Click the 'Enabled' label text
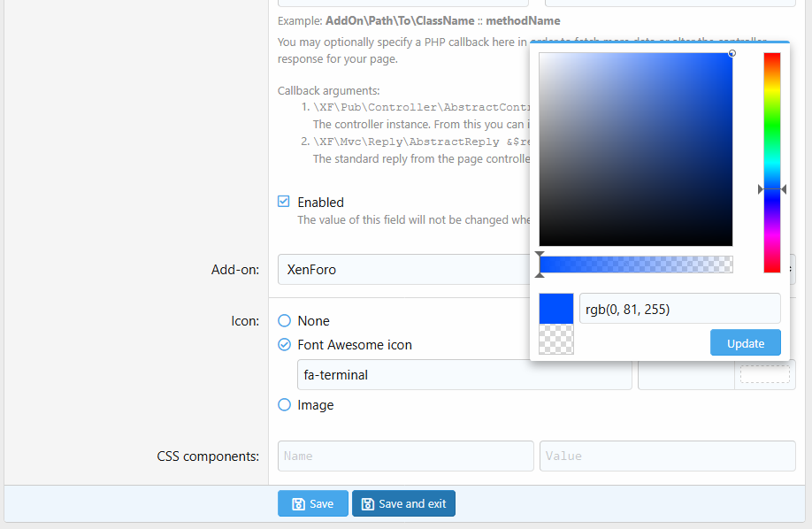The width and height of the screenshot is (812, 529). (320, 202)
